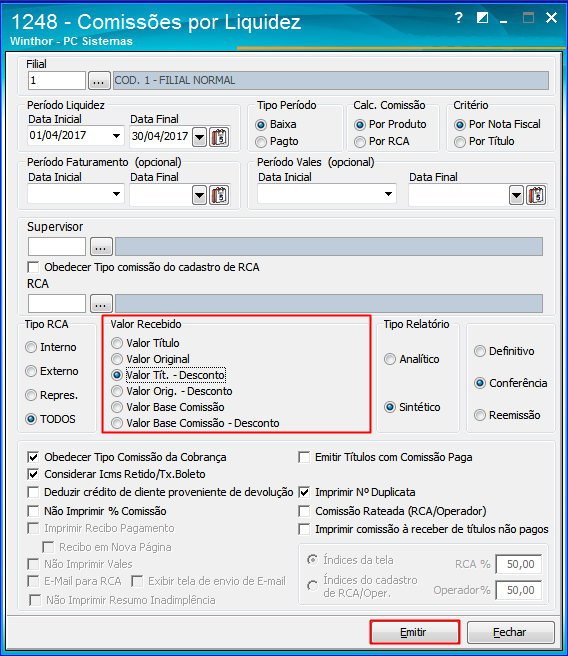The height and width of the screenshot is (656, 568).
Task: Open Filial lookup ellipsis button
Action: [99, 80]
